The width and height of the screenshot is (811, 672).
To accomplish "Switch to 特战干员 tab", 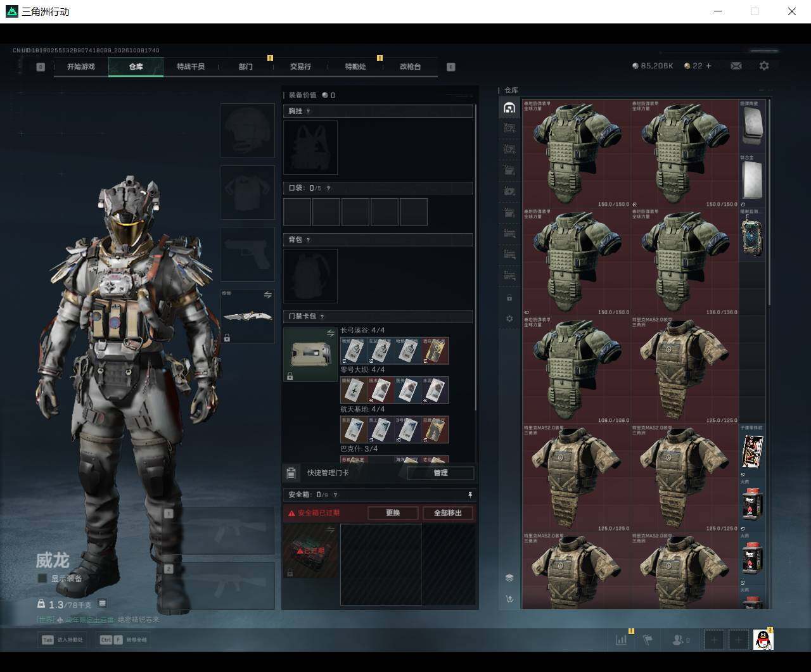I will click(x=191, y=67).
